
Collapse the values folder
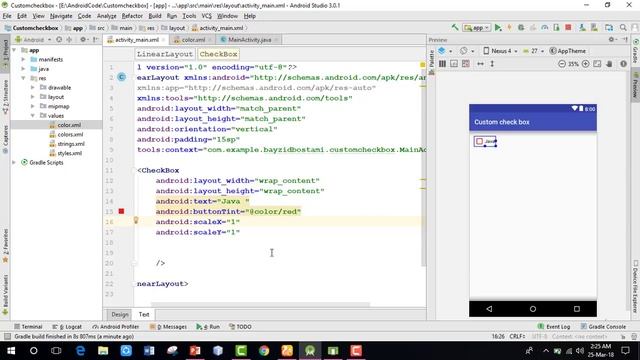coord(33,116)
